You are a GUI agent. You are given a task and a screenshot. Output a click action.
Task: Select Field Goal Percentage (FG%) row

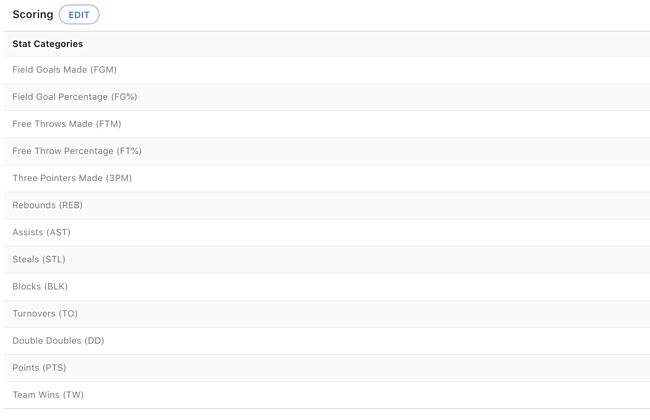tap(327, 97)
